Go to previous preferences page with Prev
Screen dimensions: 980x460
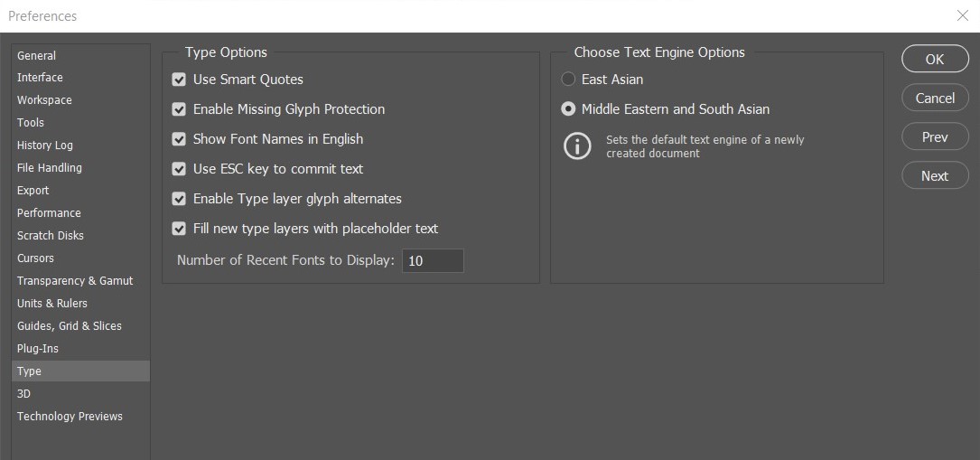(935, 137)
